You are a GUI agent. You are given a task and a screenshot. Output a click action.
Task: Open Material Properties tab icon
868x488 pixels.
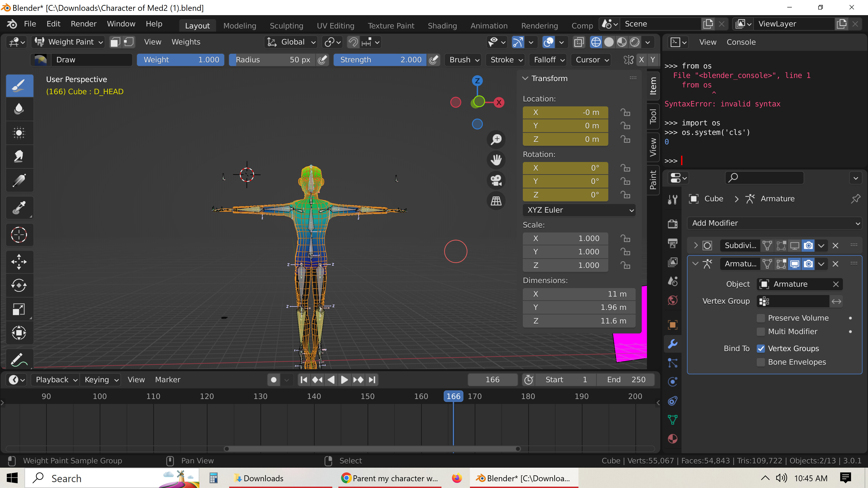tap(672, 439)
